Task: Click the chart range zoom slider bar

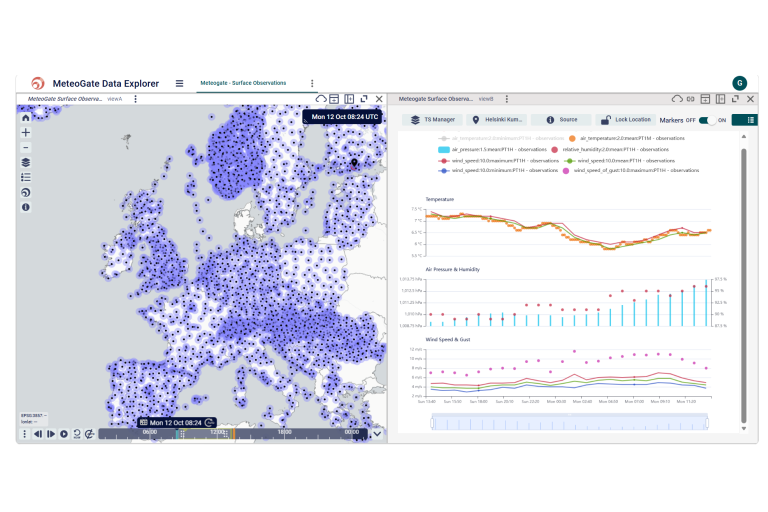Action: pyautogui.click(x=570, y=422)
